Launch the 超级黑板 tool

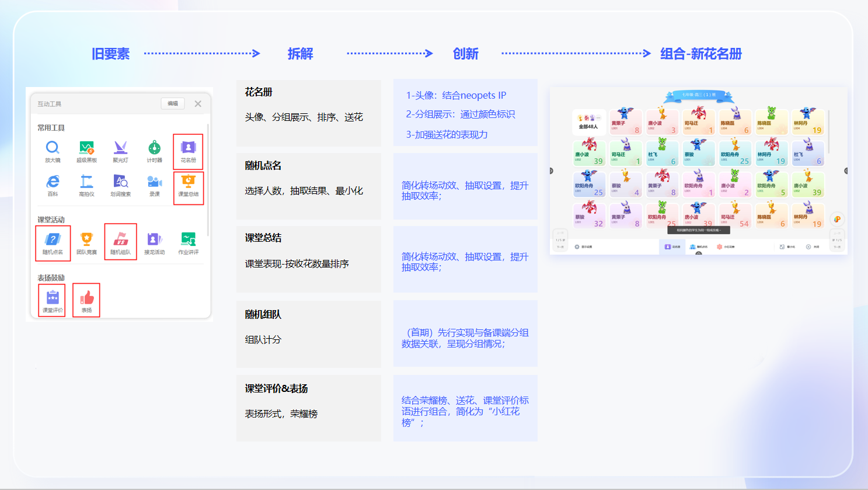(86, 151)
